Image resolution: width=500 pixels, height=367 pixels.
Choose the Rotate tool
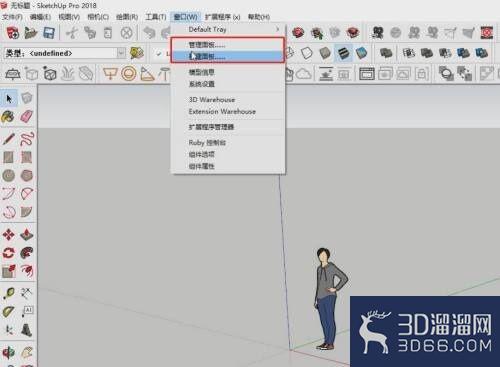9,253
